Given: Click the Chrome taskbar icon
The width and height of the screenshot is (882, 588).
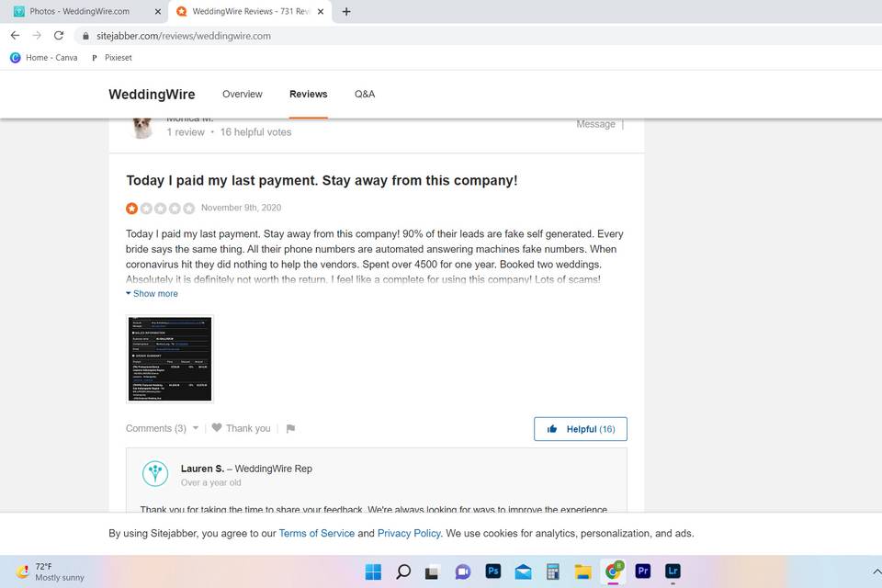Looking at the screenshot, I should [x=613, y=571].
